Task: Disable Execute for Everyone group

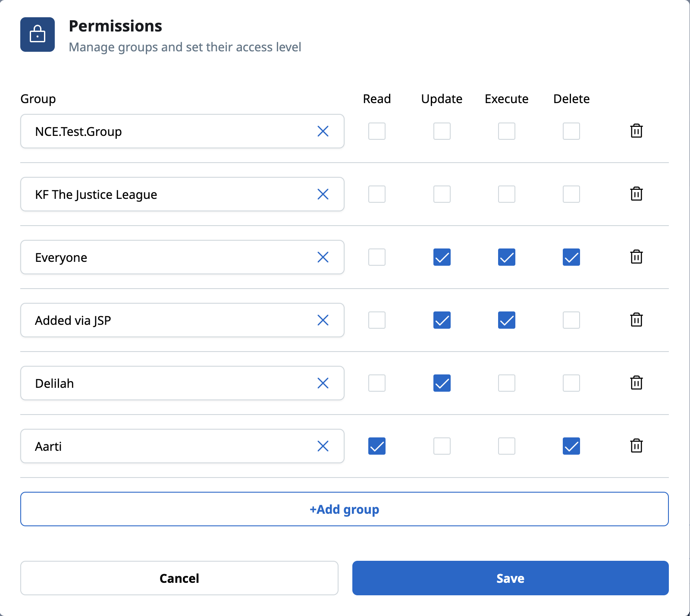Action: pos(507,257)
